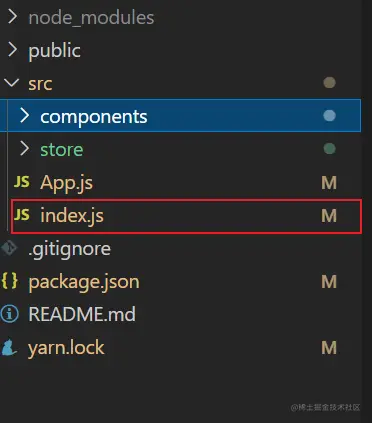This screenshot has height=423, width=372.
Task: Collapse the src folder chevron
Action: coord(12,83)
